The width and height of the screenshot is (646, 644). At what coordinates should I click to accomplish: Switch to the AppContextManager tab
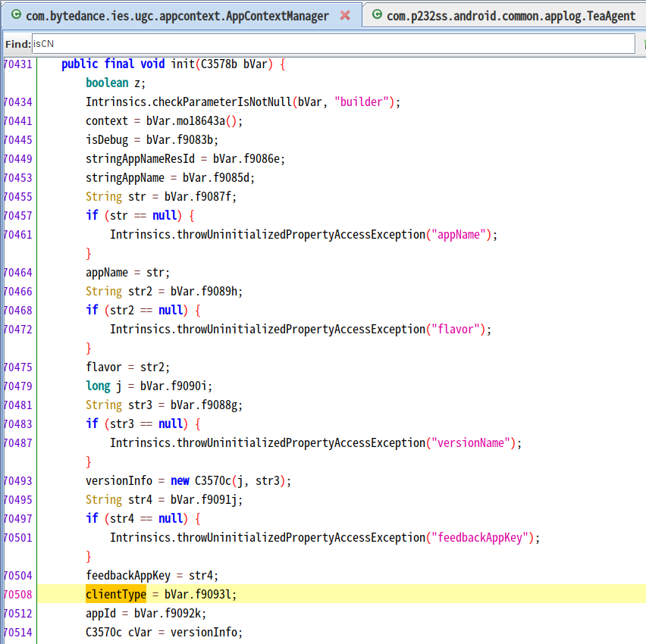(177, 16)
